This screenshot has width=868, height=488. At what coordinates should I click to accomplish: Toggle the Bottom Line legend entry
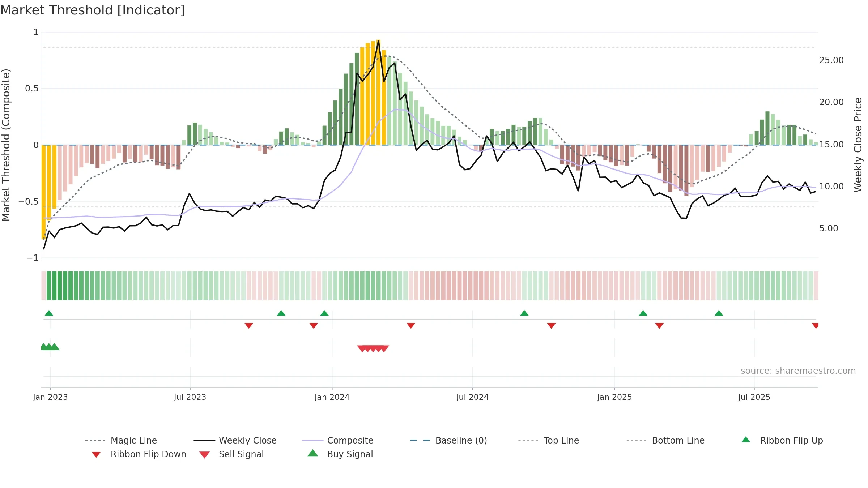665,440
